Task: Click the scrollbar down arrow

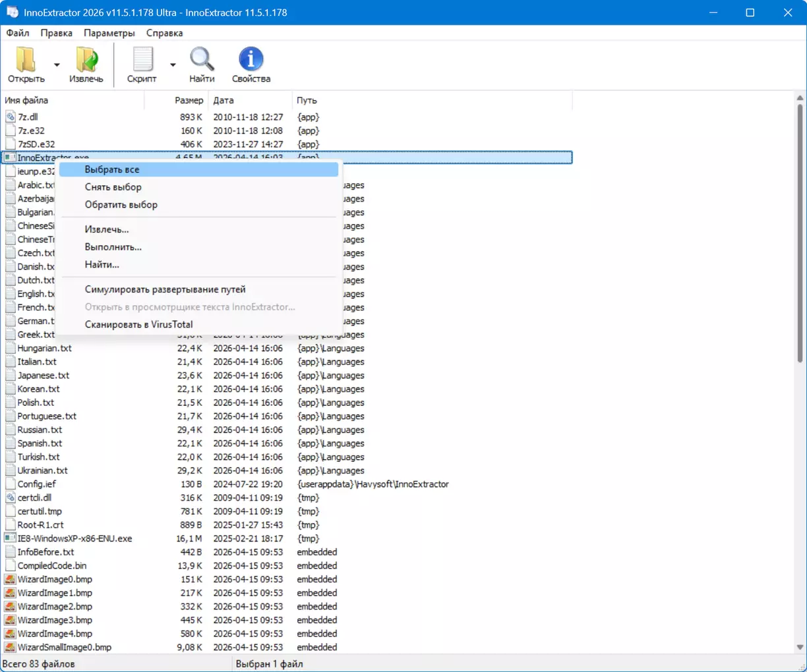Action: pyautogui.click(x=800, y=648)
